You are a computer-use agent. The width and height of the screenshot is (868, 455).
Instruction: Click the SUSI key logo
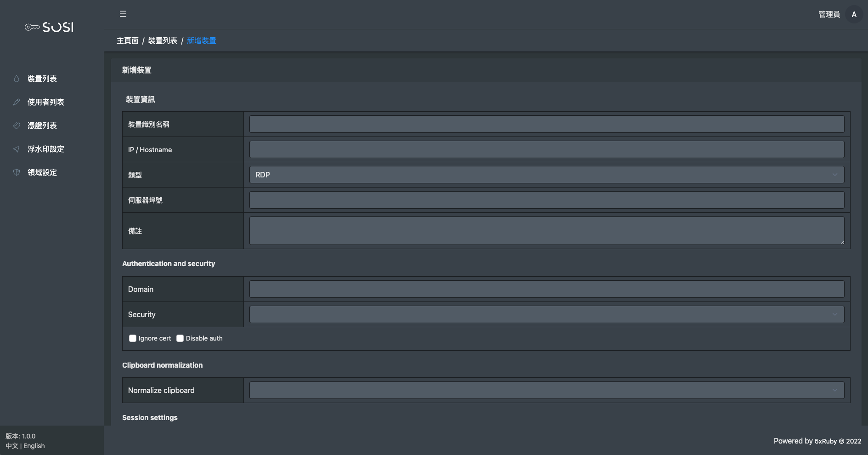tap(49, 27)
